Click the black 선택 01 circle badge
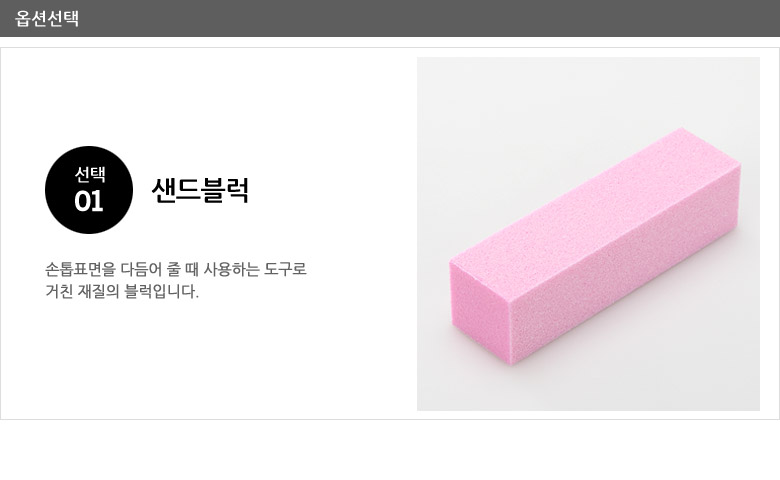 click(89, 190)
